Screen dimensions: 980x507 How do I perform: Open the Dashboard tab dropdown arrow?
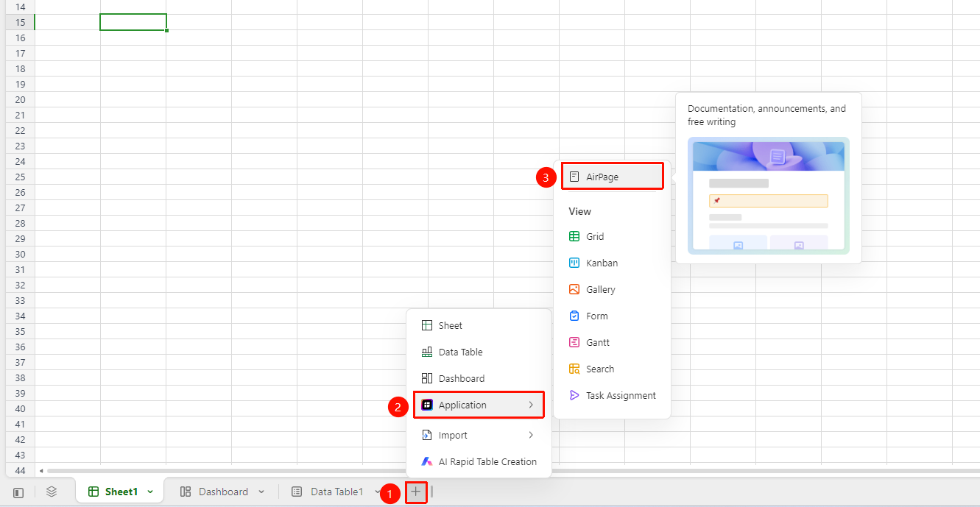coord(261,492)
